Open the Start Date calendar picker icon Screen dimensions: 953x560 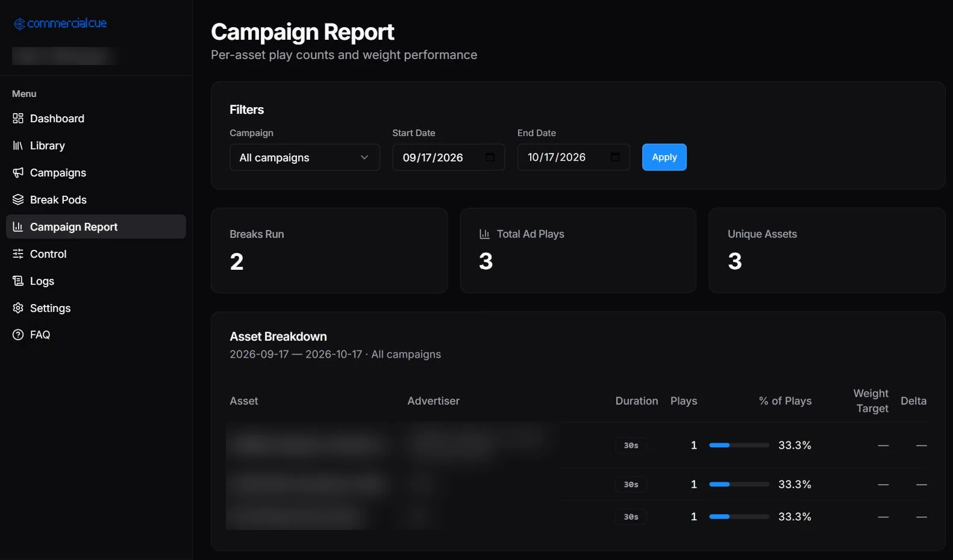pyautogui.click(x=490, y=157)
